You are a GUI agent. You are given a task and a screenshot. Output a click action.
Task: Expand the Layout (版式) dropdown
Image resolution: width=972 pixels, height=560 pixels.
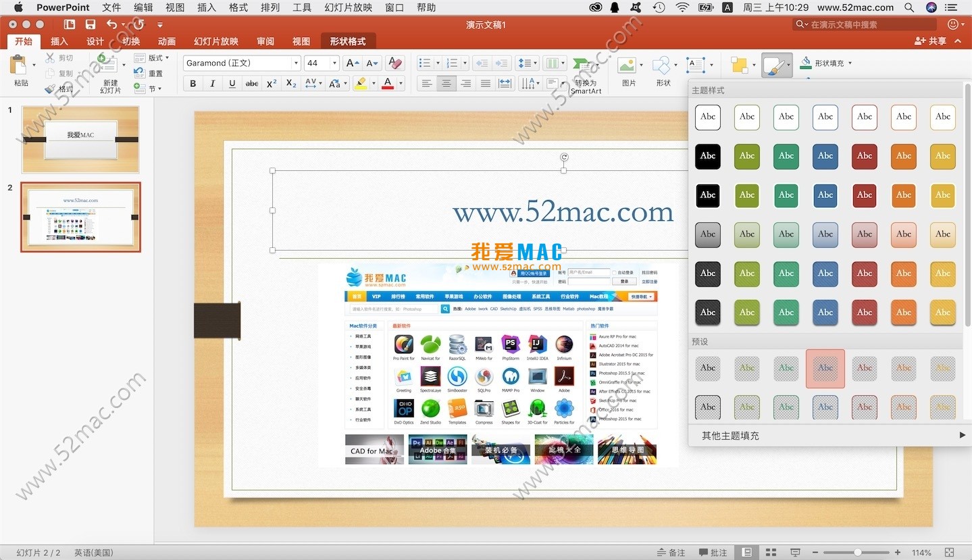coord(167,58)
